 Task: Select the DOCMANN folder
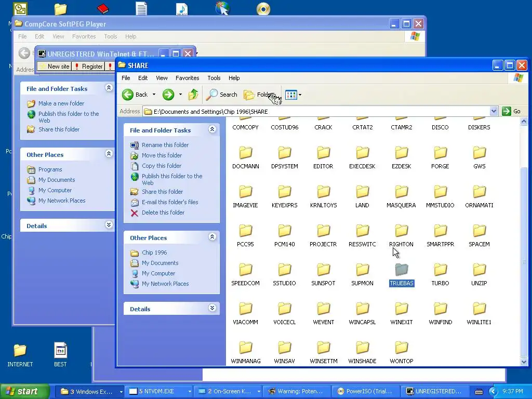(x=245, y=158)
